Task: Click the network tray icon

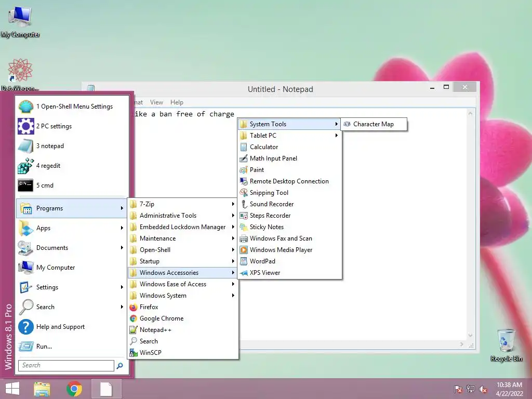Action: (471, 389)
